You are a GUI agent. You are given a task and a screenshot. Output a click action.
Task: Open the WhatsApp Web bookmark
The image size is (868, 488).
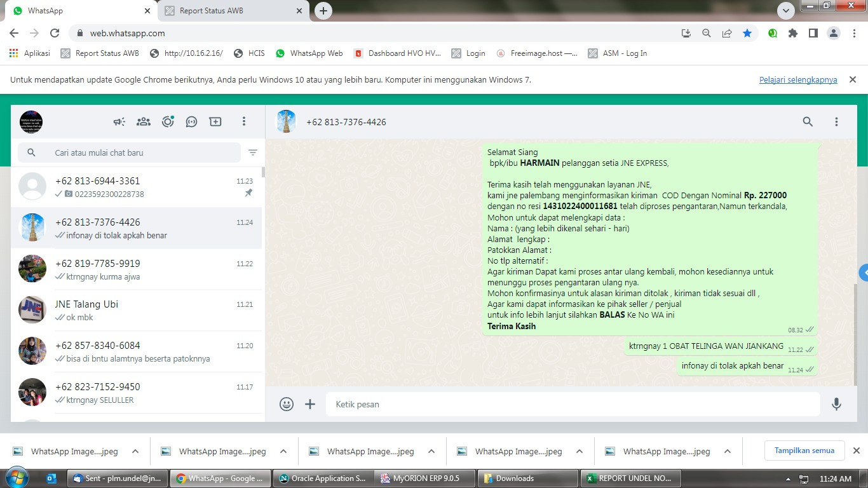tap(309, 53)
